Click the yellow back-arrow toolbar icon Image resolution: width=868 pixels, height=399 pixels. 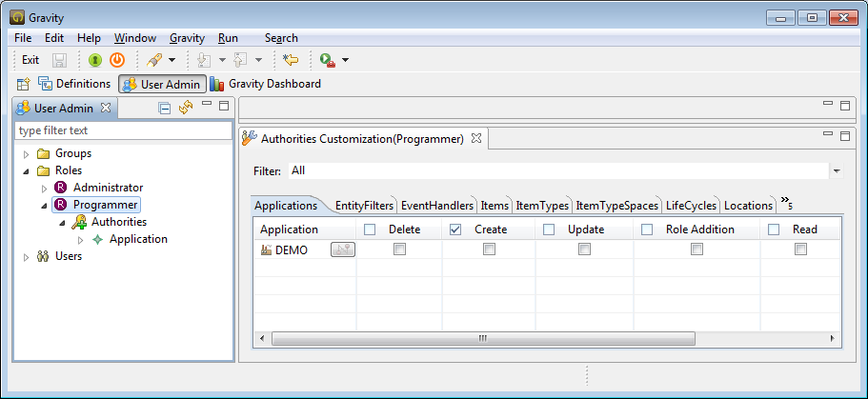292,60
